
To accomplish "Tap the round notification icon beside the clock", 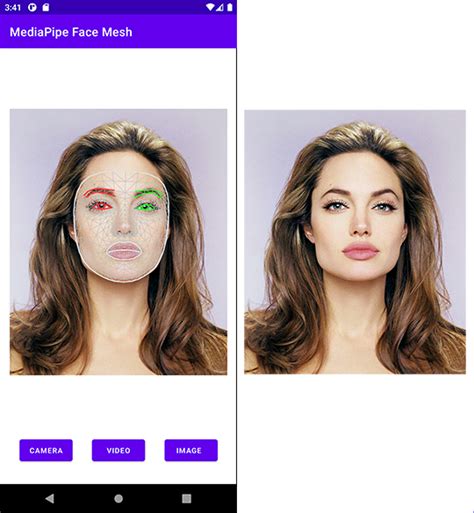I will tap(32, 7).
